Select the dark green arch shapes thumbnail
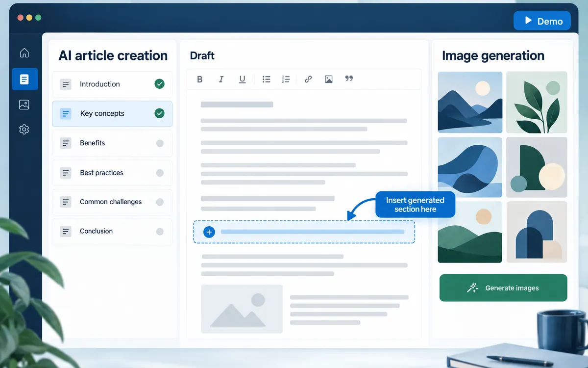 point(537,167)
